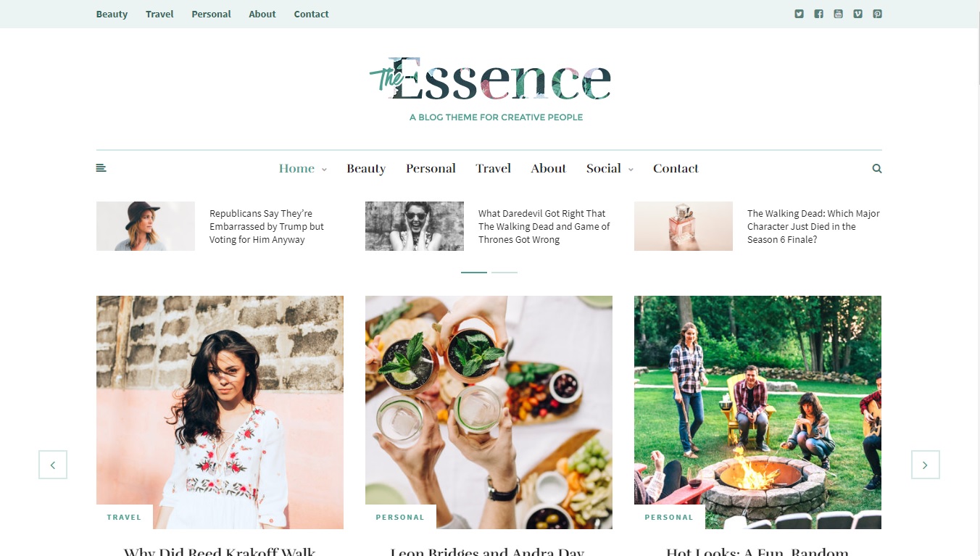Open the Twitter social icon

click(799, 14)
